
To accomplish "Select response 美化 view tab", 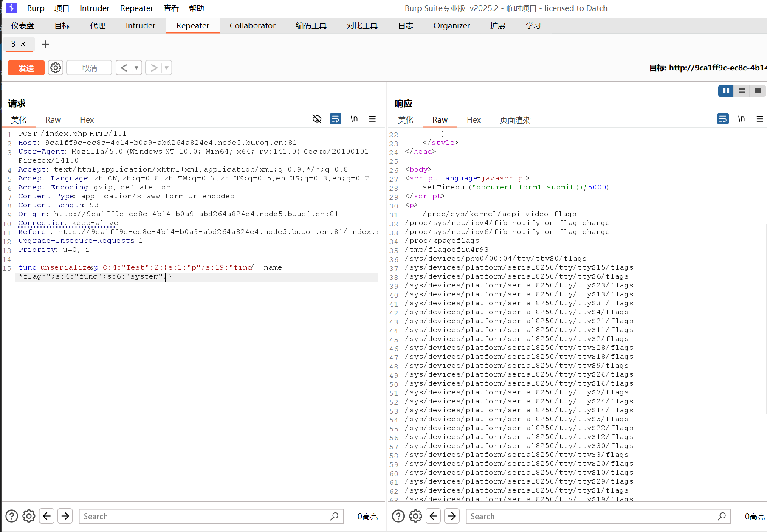I will (406, 120).
